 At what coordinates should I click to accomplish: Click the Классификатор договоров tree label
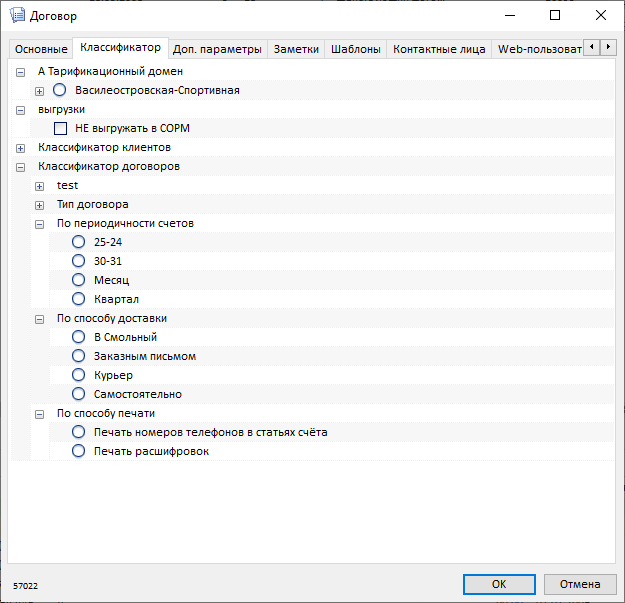(109, 167)
